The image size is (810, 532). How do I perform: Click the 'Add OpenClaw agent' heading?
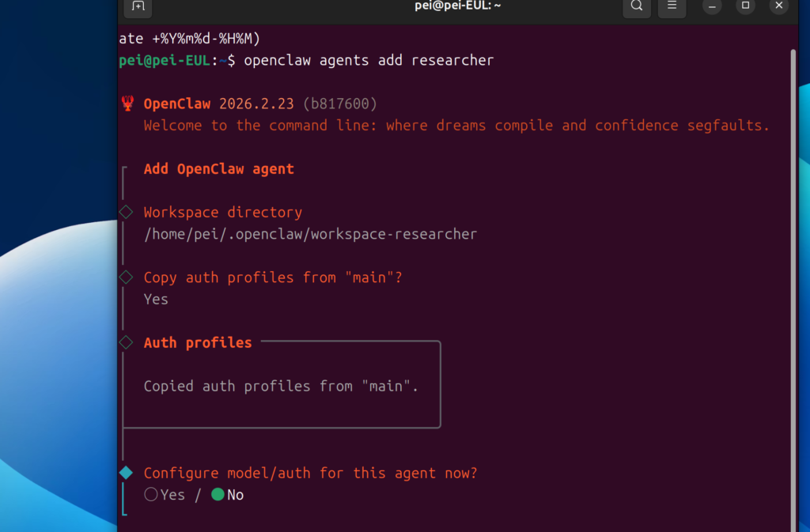(218, 169)
